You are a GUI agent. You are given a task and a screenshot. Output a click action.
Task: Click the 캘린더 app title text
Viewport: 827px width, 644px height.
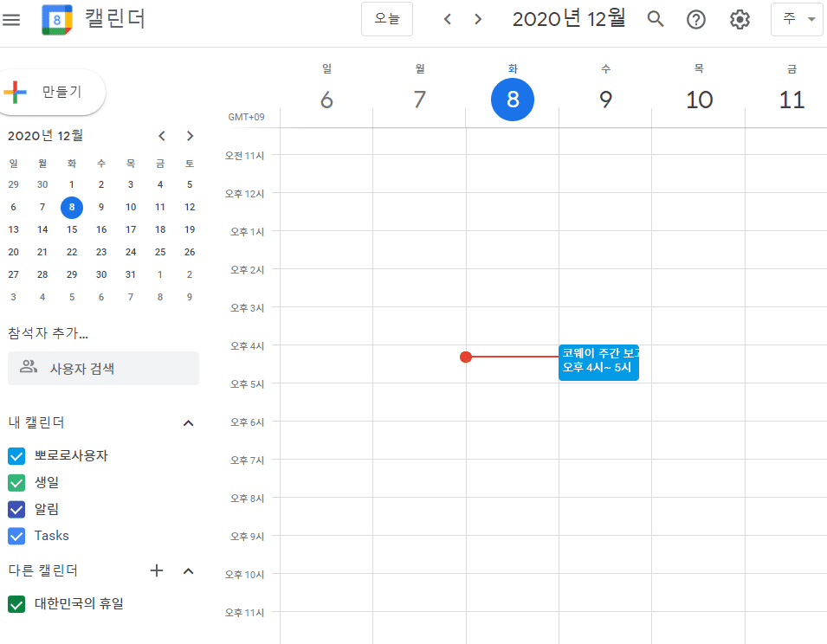tap(115, 19)
